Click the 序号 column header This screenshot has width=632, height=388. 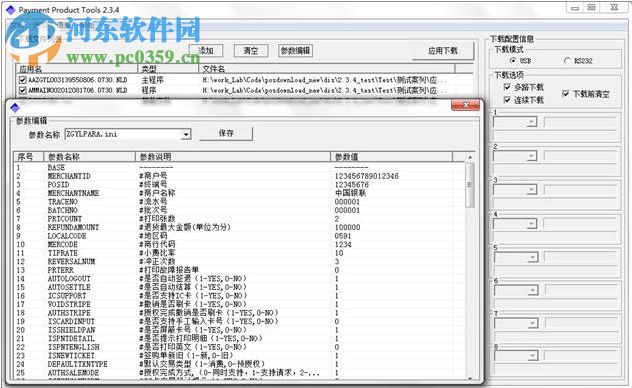(28, 157)
